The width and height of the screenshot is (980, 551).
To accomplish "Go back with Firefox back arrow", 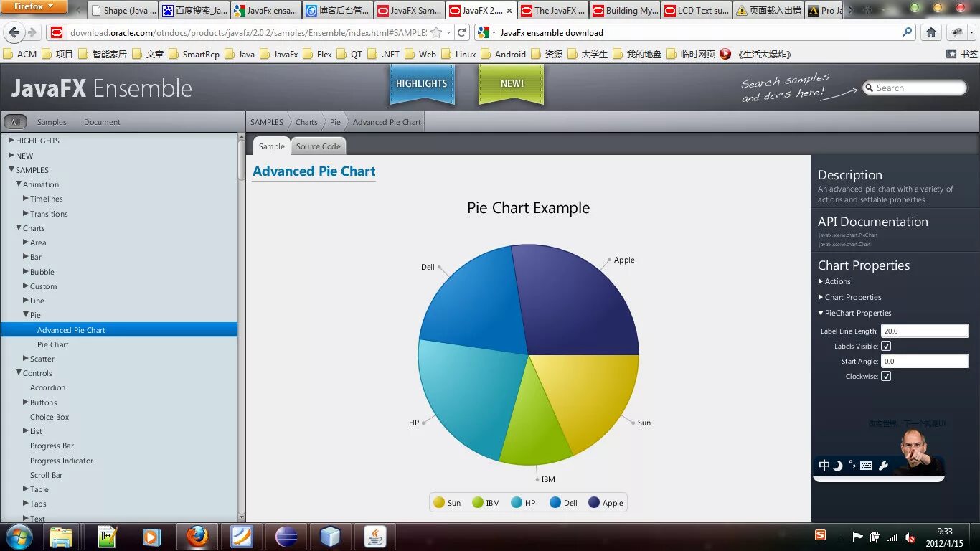I will click(x=14, y=32).
